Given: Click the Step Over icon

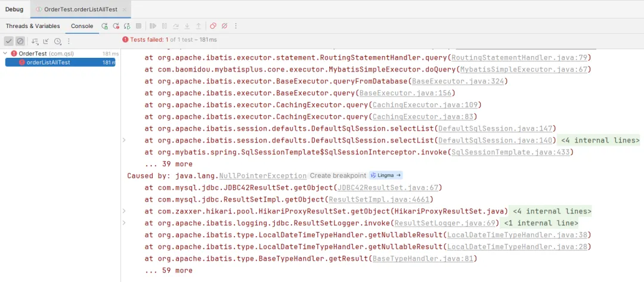Looking at the screenshot, I should click(x=176, y=26).
